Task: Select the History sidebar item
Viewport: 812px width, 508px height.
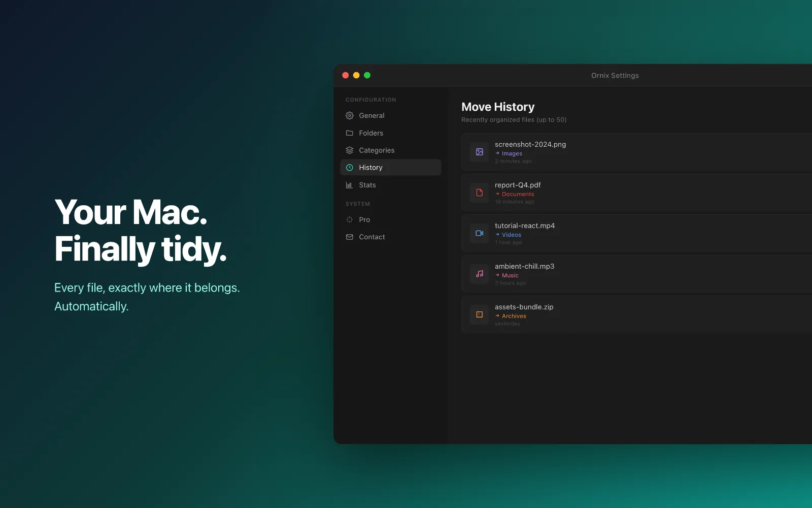Action: (391, 168)
